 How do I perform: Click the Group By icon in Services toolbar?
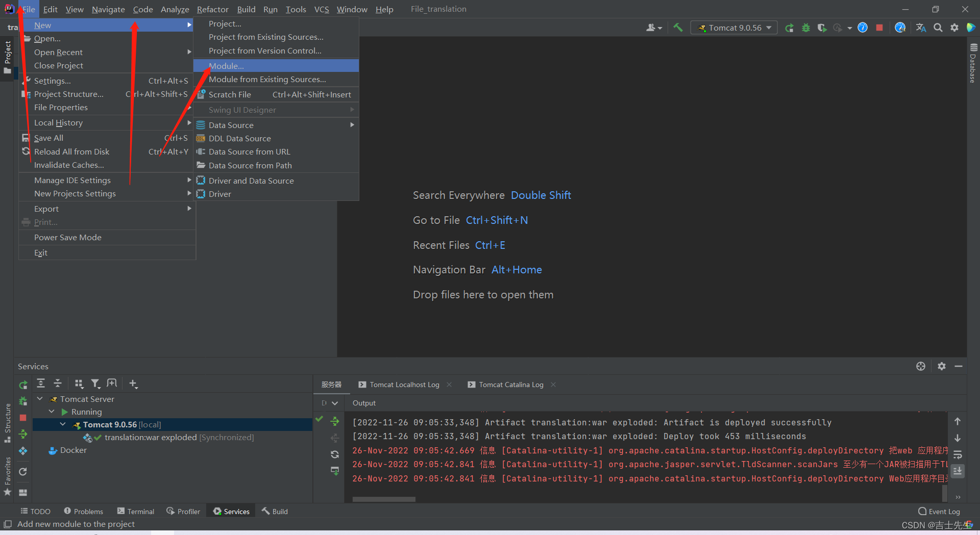[79, 384]
